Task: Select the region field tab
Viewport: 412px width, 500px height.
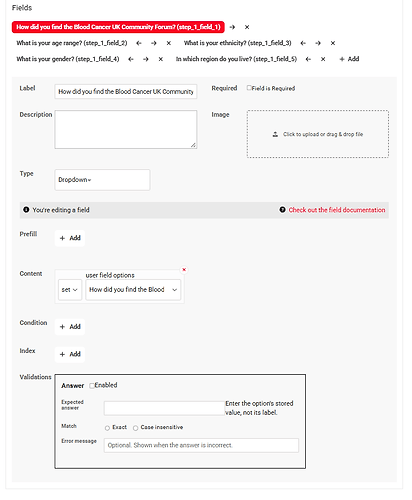Action: pos(236,59)
